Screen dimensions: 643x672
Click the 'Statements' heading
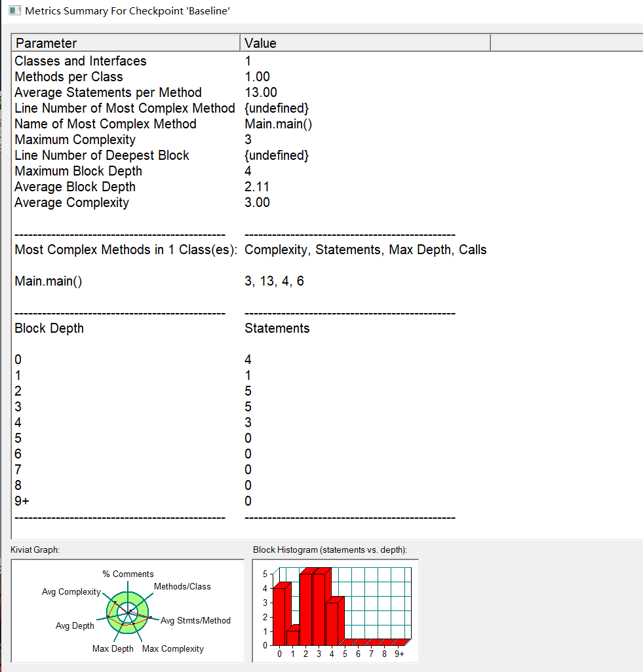(277, 328)
